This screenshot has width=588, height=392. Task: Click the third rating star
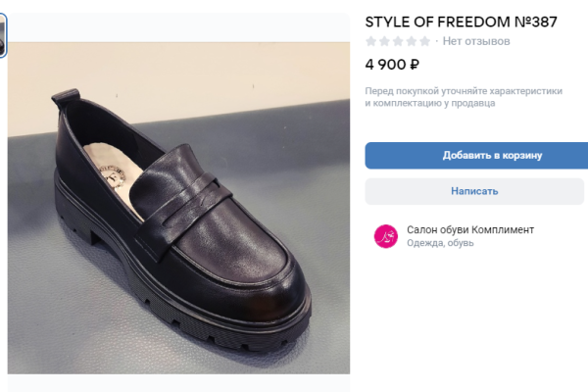(398, 41)
